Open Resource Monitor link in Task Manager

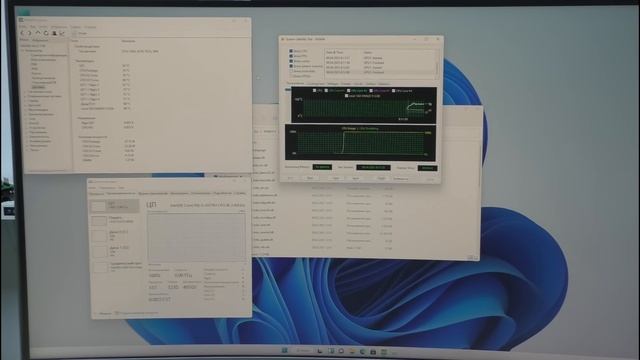pos(137,313)
